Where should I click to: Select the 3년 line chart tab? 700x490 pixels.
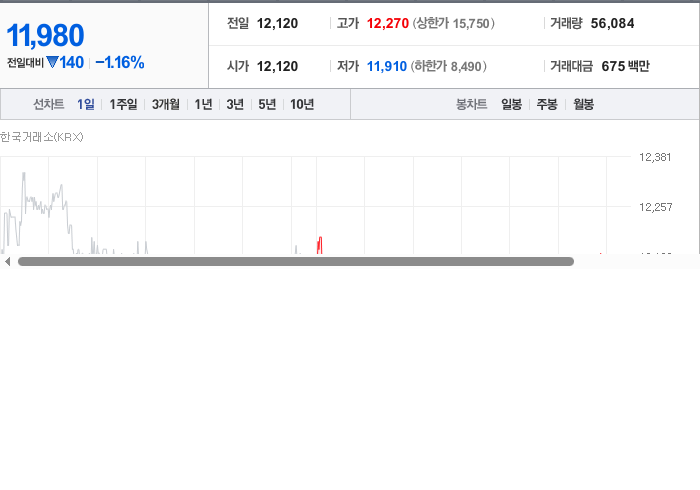[x=235, y=104]
